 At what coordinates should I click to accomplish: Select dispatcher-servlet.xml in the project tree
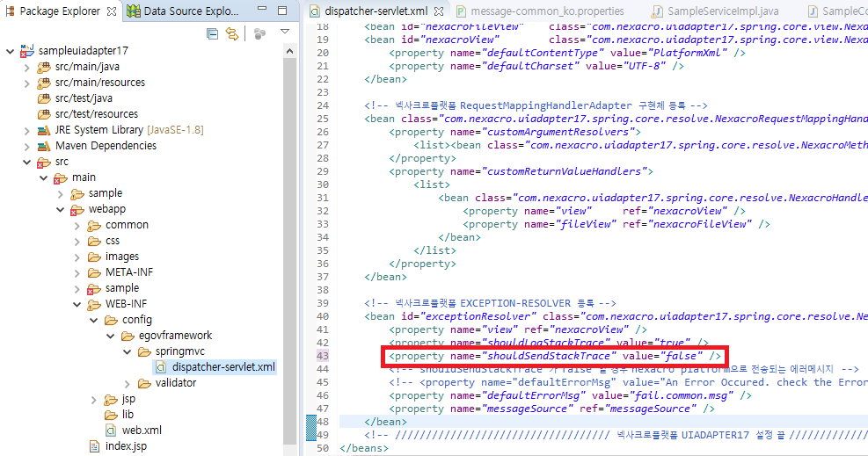click(222, 367)
